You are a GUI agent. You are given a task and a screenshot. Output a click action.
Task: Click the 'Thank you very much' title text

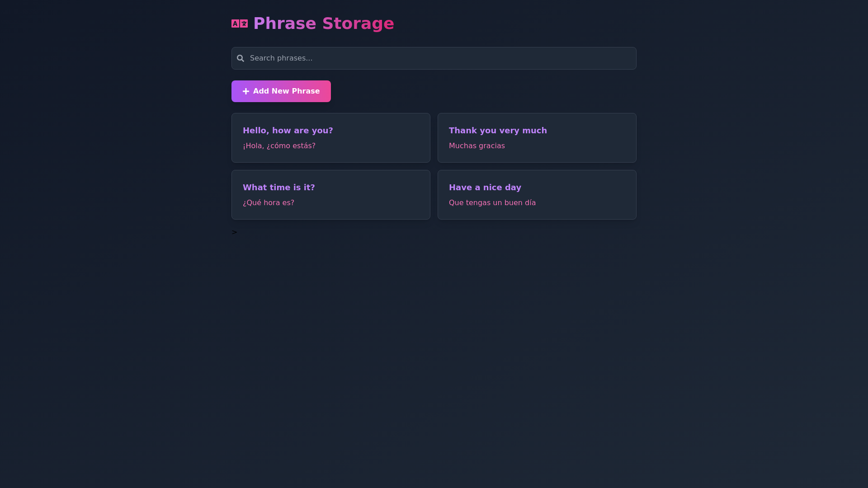click(498, 131)
